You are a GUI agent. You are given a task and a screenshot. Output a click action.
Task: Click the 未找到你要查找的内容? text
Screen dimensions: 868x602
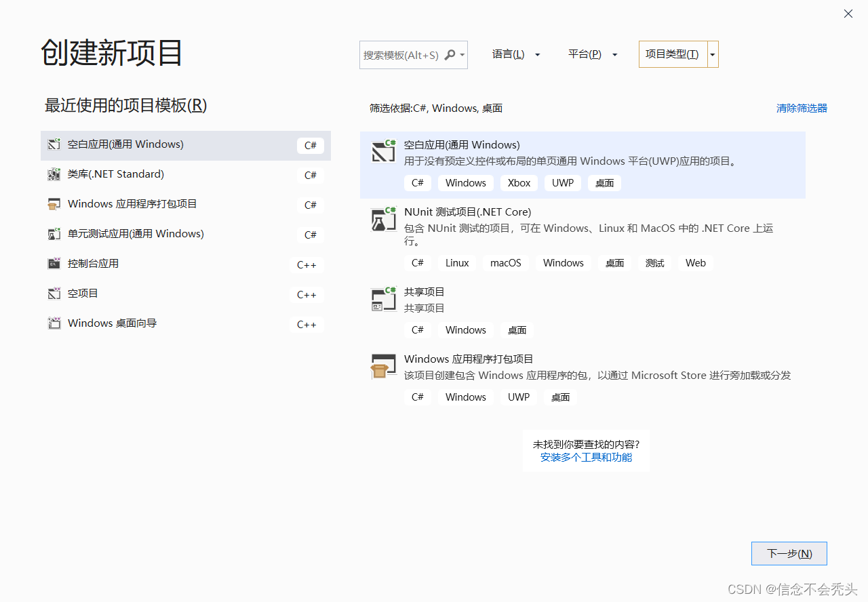tap(587, 444)
